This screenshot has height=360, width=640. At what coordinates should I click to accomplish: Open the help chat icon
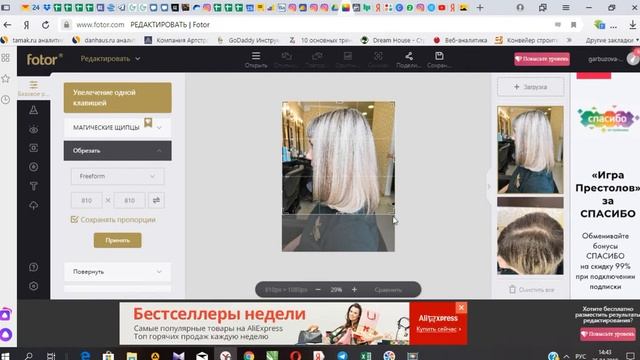tap(33, 267)
